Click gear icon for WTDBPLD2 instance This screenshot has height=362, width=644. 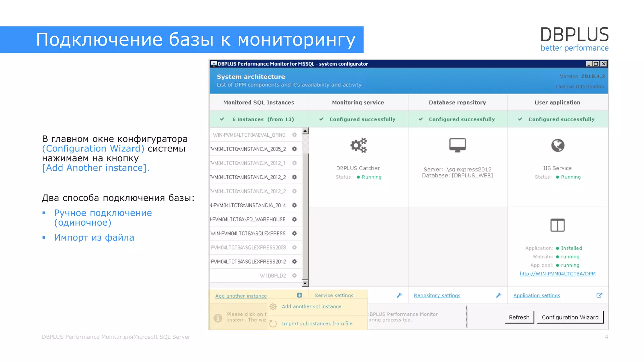tap(294, 276)
